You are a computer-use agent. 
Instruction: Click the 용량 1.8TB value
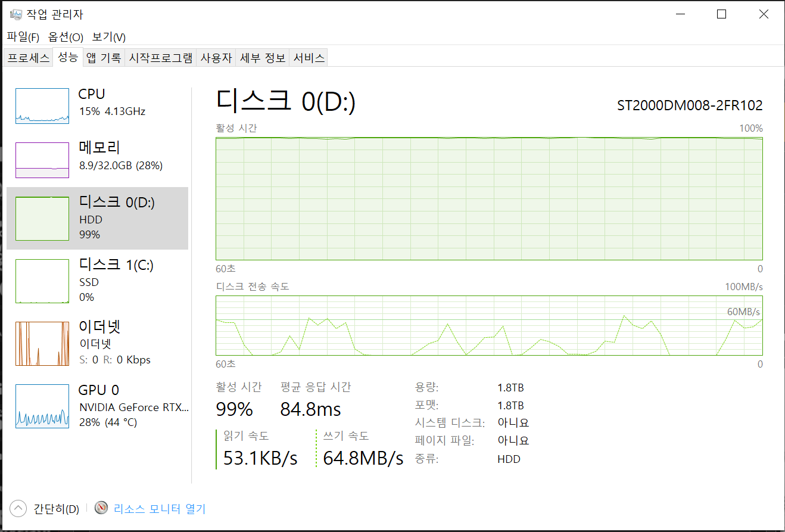click(x=510, y=388)
